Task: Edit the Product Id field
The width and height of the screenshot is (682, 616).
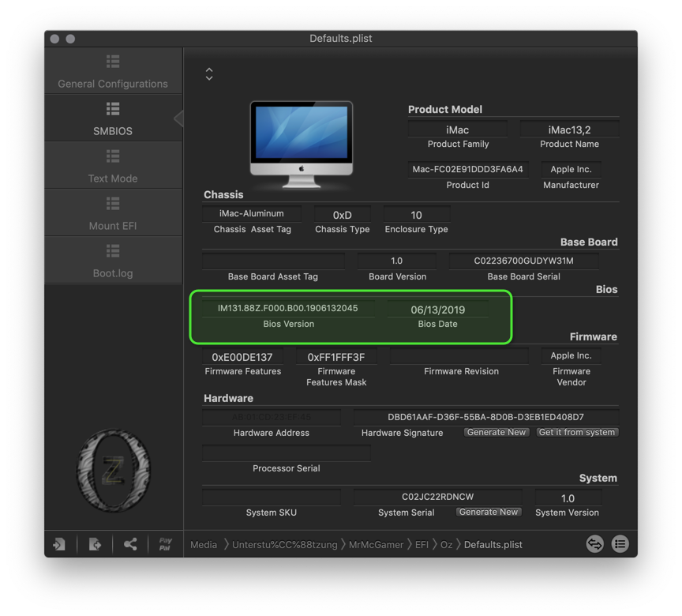Action: coord(468,169)
